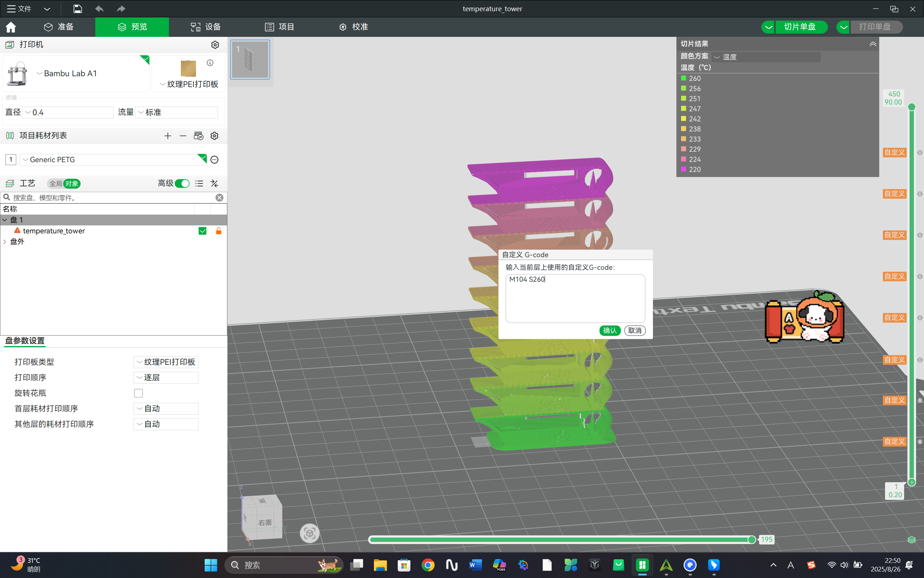The width and height of the screenshot is (924, 578).
Task: Switch to the Preview (预览) tab
Action: 132,27
